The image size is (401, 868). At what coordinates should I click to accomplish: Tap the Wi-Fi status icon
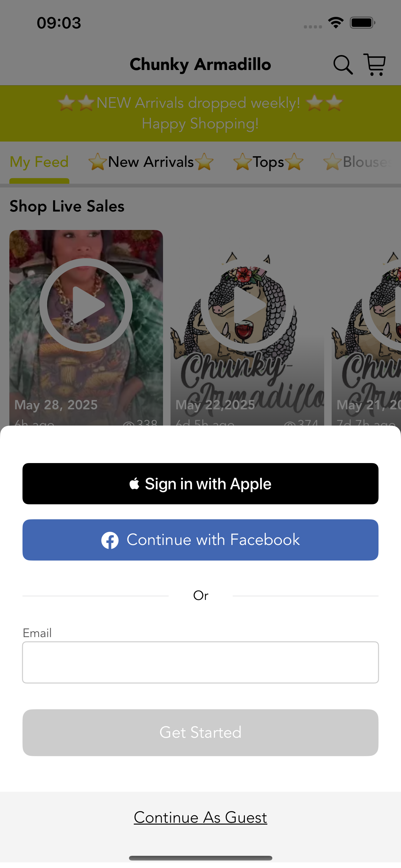336,23
